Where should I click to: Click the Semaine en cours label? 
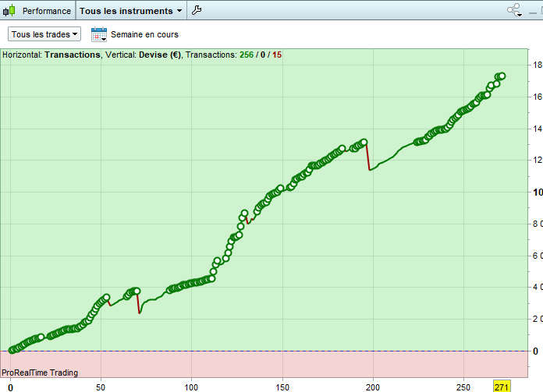(x=144, y=34)
